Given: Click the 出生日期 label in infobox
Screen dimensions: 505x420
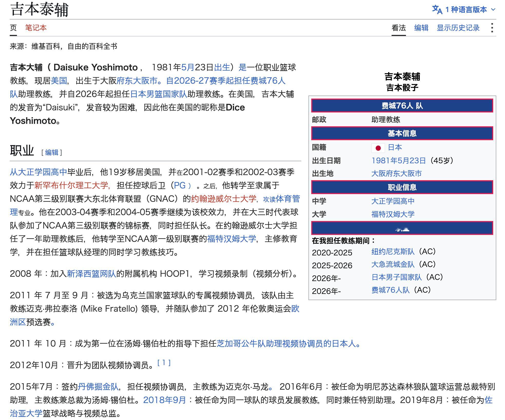Looking at the screenshot, I should point(326,161).
